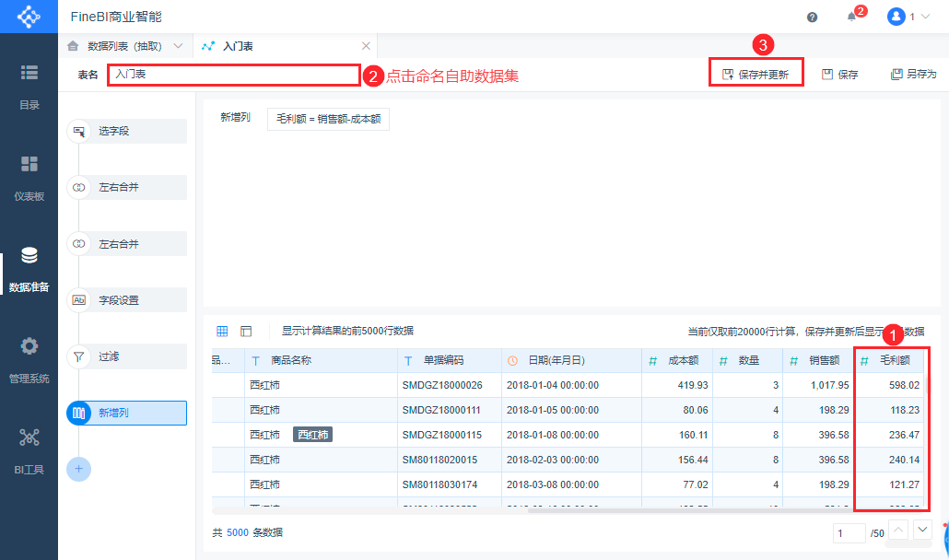This screenshot has width=949, height=560.
Task: Click the 另存为 button
Action: 913,75
